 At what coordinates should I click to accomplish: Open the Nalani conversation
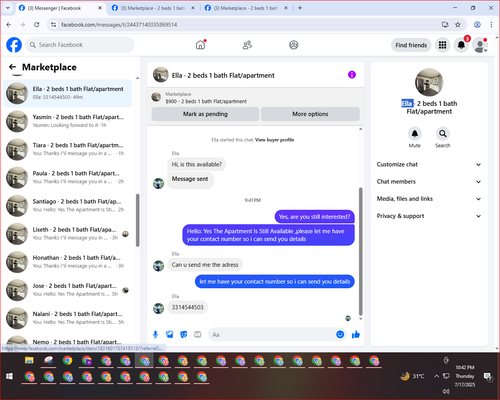(x=68, y=318)
